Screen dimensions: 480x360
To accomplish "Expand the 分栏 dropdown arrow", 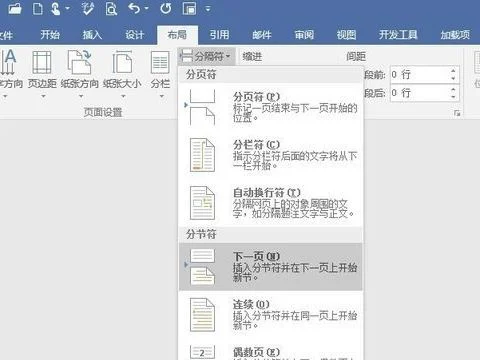I will tap(162, 96).
